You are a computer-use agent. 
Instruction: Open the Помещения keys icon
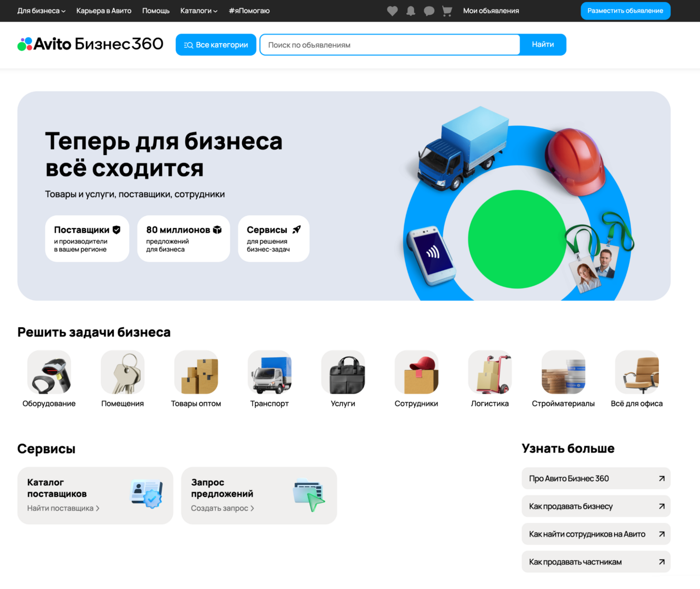coord(122,372)
